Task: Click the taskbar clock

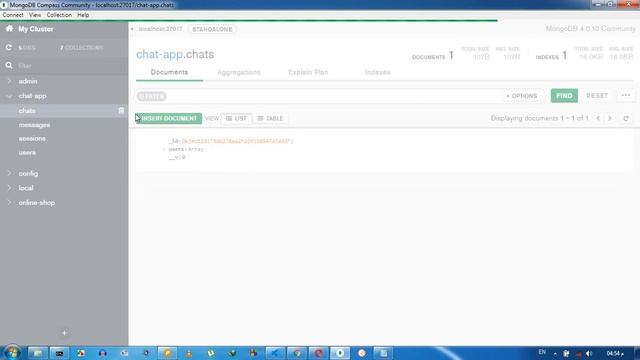Action: point(615,353)
